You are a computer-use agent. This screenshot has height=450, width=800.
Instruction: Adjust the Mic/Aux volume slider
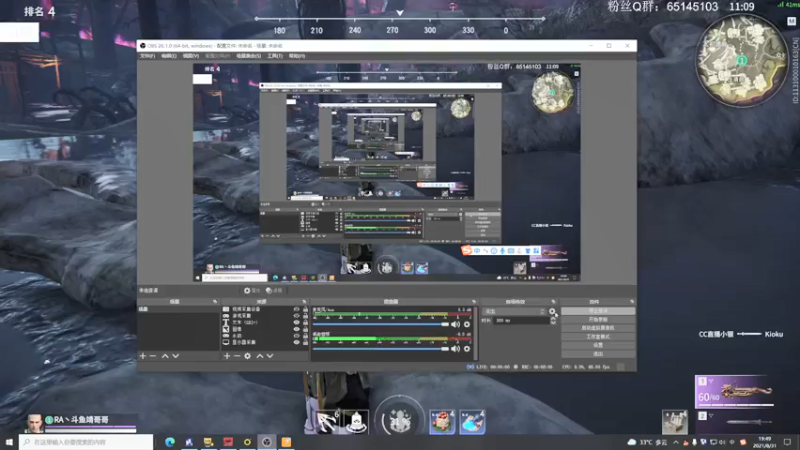[x=381, y=324]
